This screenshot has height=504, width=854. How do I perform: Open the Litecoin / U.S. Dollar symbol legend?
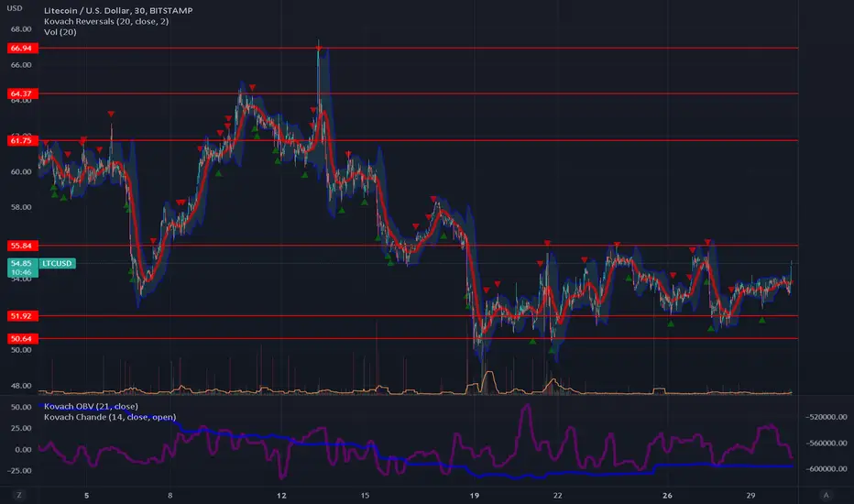point(118,10)
